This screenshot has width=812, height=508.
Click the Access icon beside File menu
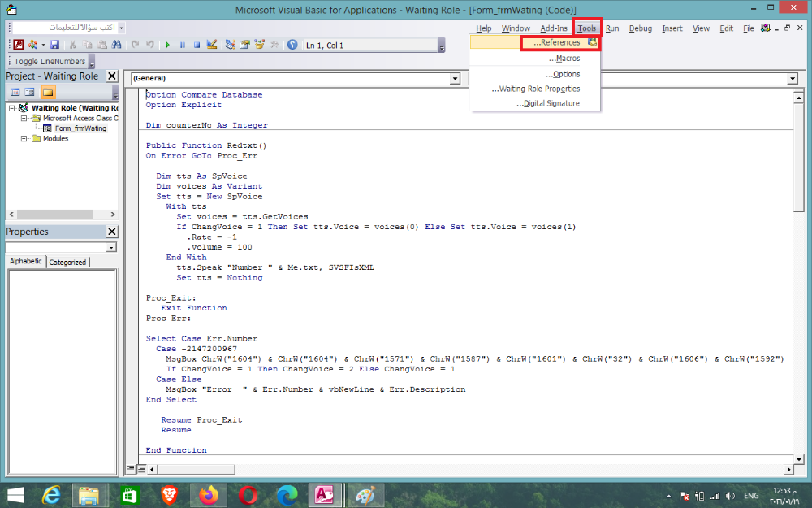(x=766, y=28)
